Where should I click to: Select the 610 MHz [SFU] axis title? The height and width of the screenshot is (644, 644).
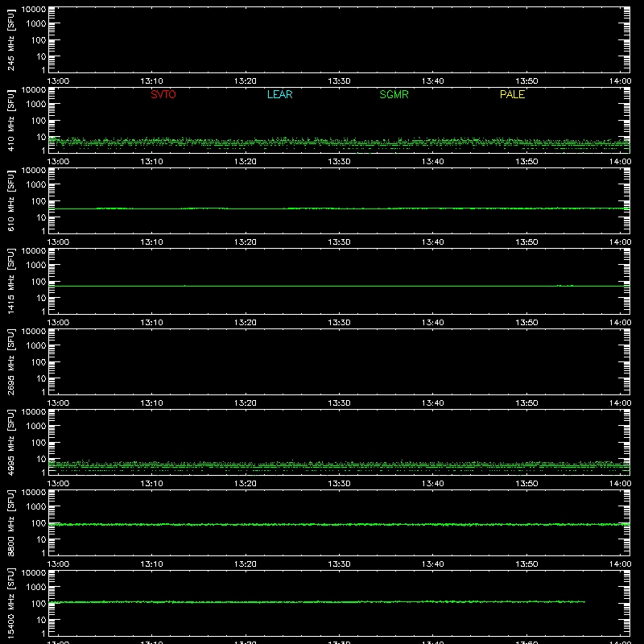pos(10,200)
